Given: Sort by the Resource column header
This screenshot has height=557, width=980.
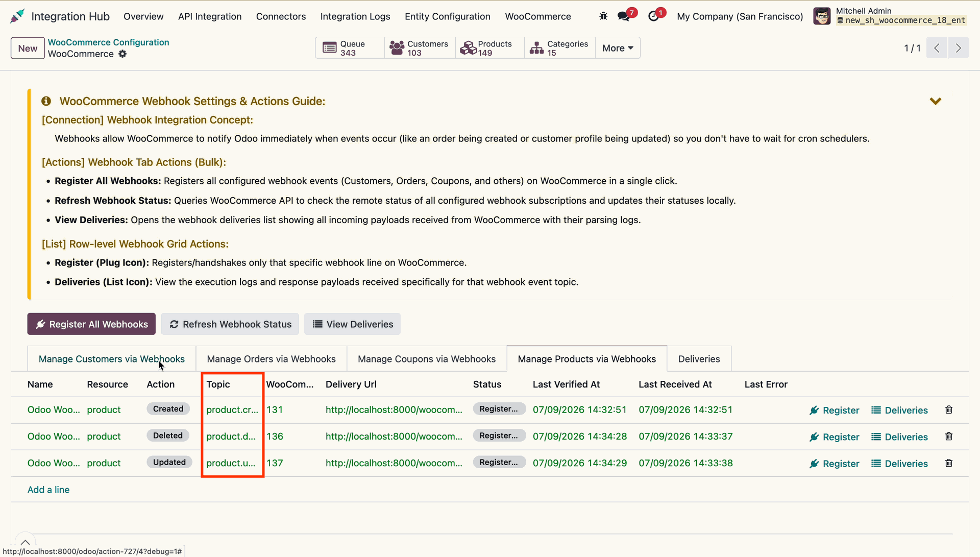Looking at the screenshot, I should click(x=107, y=384).
